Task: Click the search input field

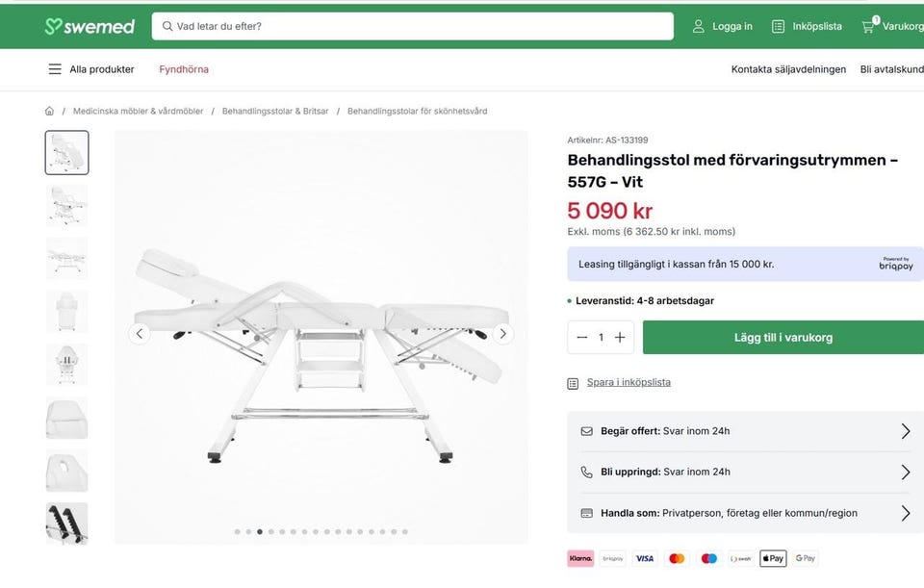Action: (x=412, y=26)
